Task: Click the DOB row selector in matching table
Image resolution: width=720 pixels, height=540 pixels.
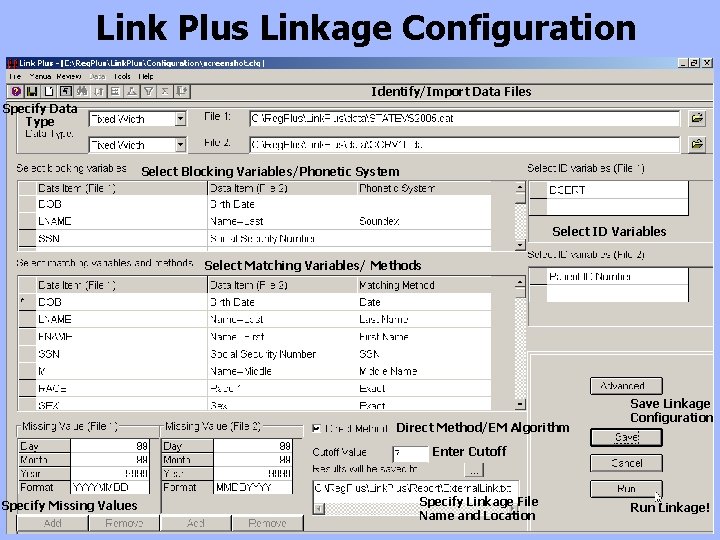Action: [x=27, y=302]
